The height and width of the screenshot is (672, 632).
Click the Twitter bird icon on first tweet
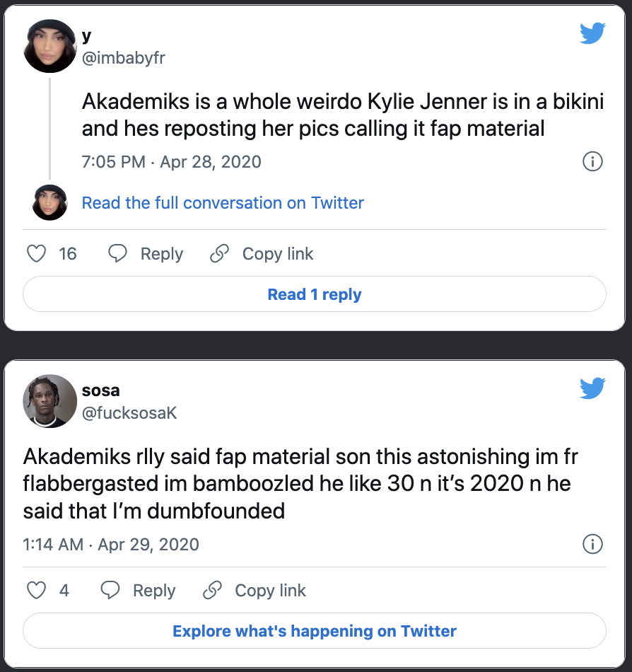tap(592, 33)
